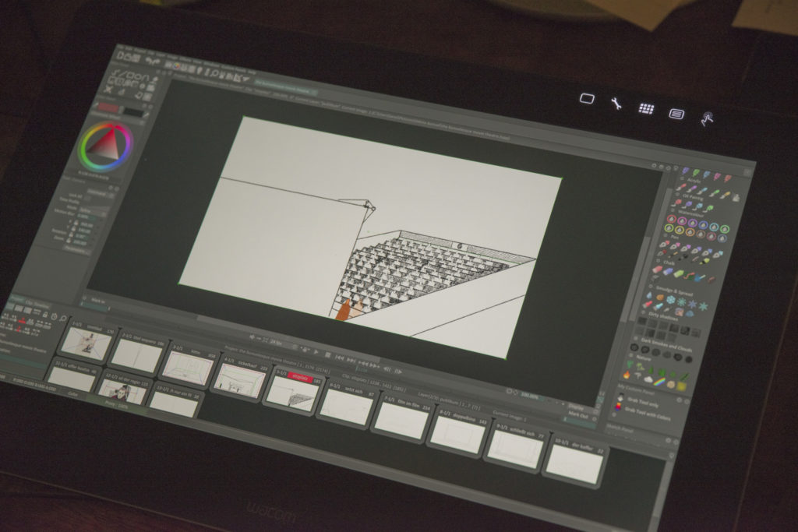The height and width of the screenshot is (532, 798).
Task: Open the 'schläft sich' clip thumbnail
Action: pos(514,449)
